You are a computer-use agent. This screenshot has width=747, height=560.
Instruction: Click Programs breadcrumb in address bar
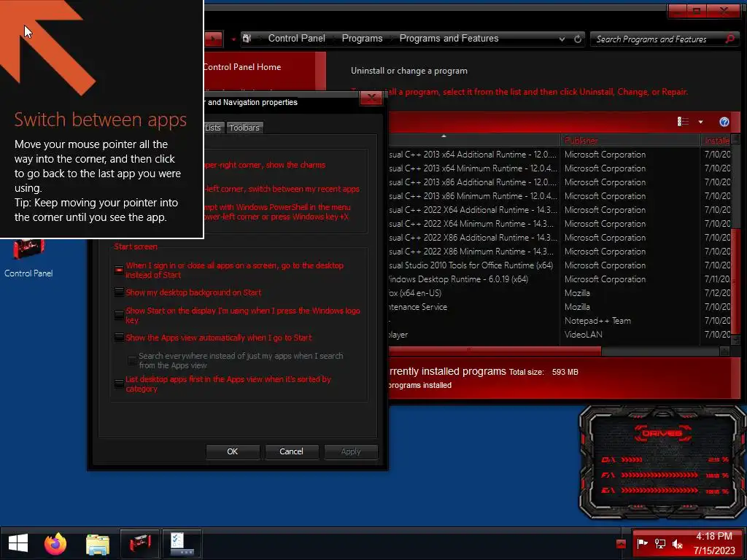[362, 38]
